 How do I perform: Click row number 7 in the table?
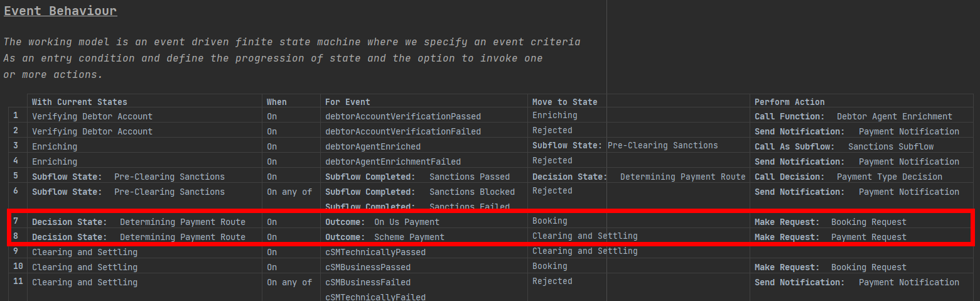click(16, 221)
